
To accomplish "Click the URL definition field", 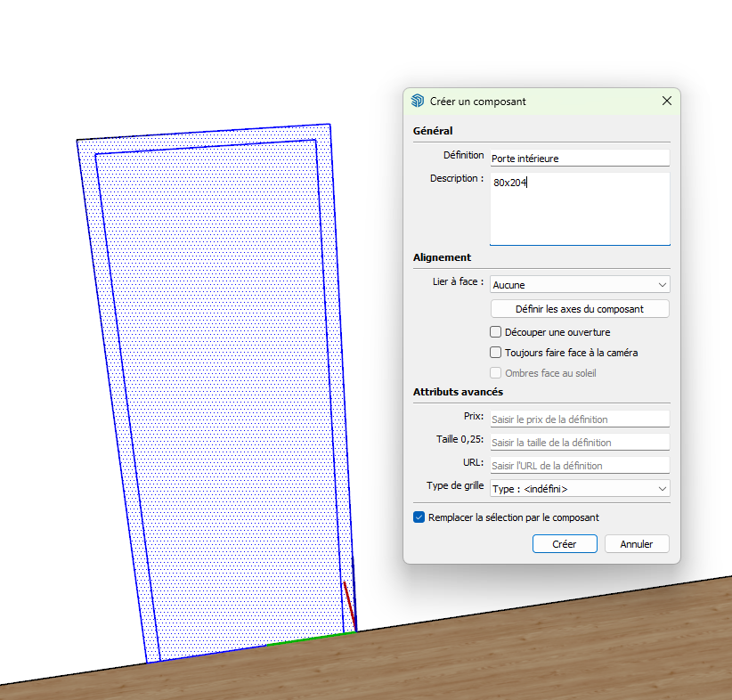I will click(x=580, y=465).
